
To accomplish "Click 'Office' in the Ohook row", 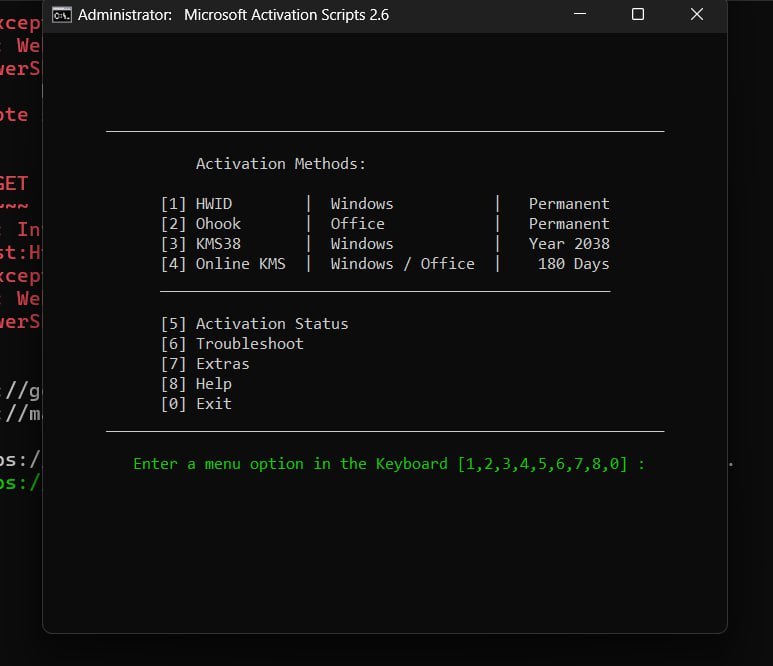I will click(357, 224).
